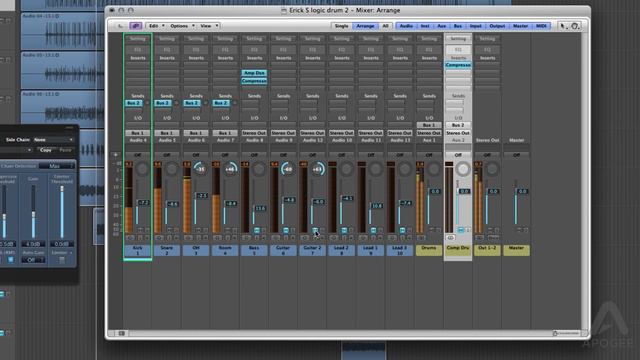The height and width of the screenshot is (360, 640).
Task: Unmute the Guitar 2 channel
Action: point(315,230)
